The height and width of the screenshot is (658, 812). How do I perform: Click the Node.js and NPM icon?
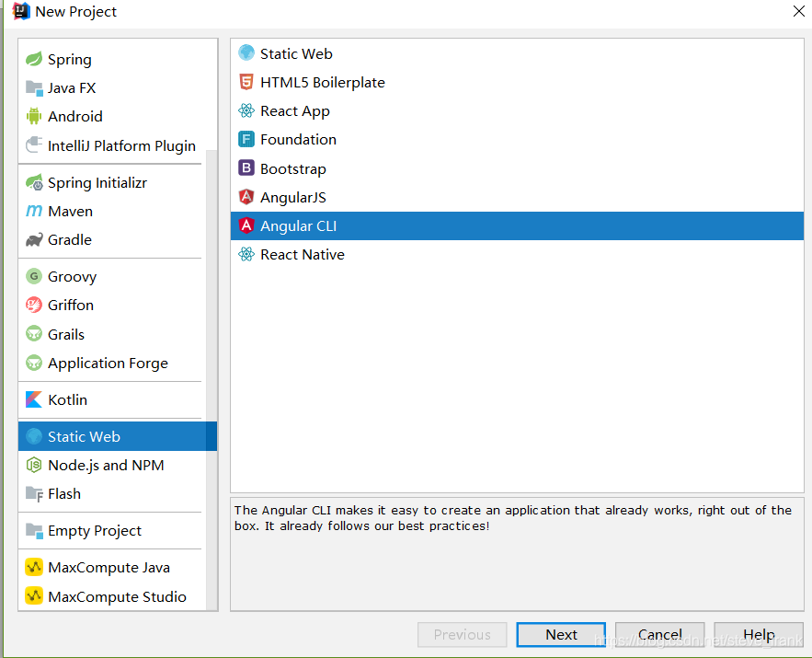(x=34, y=466)
